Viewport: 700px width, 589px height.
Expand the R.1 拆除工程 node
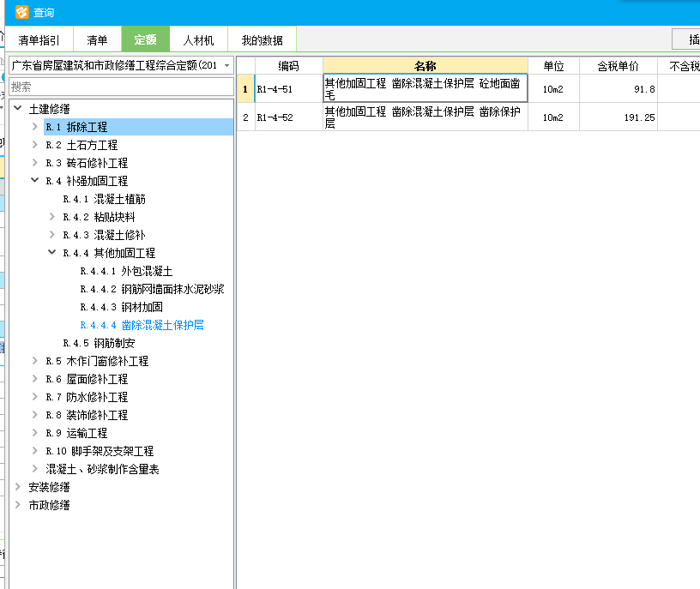(35, 127)
